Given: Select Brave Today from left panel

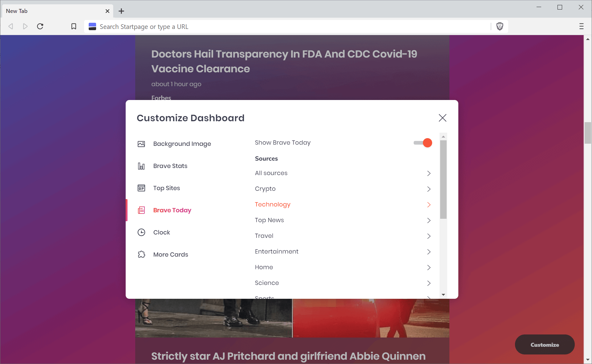Looking at the screenshot, I should 172,210.
